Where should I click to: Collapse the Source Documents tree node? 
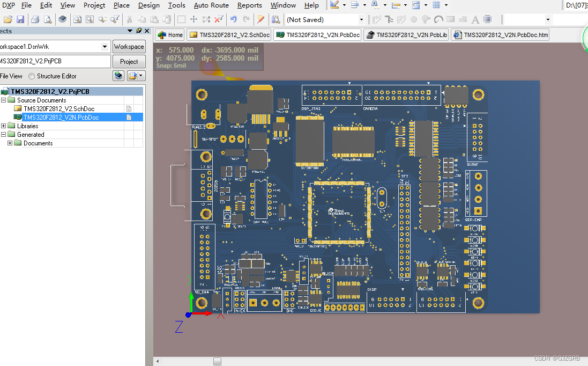(x=3, y=99)
